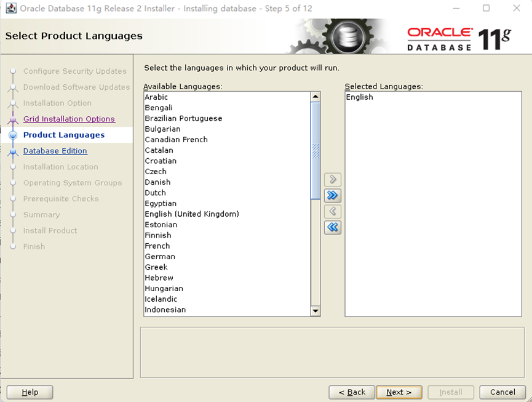The image size is (532, 402).
Task: Click the Summary step
Action: click(41, 215)
